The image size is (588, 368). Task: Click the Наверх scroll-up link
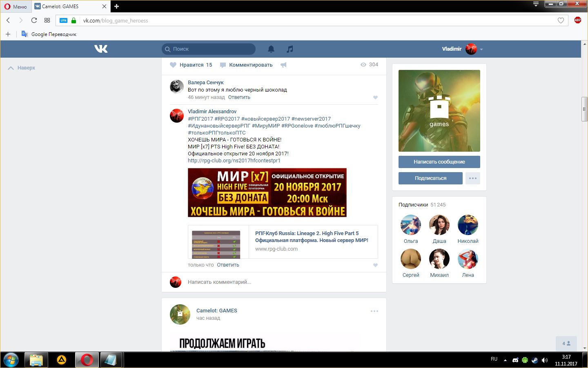coord(22,68)
